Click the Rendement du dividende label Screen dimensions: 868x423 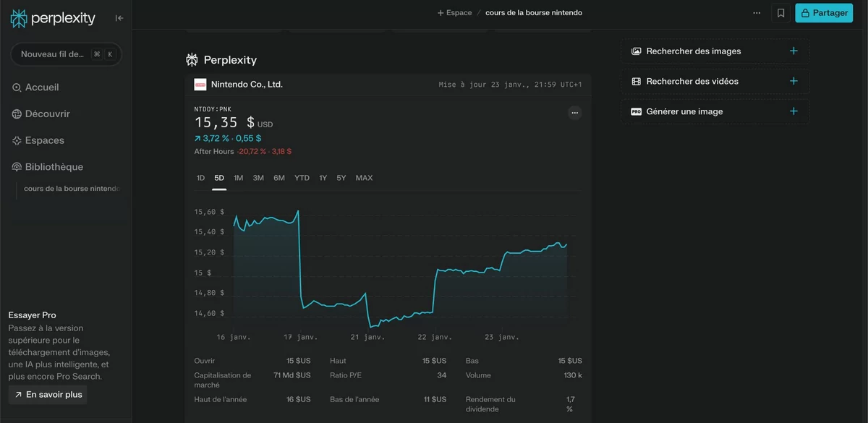pyautogui.click(x=490, y=404)
